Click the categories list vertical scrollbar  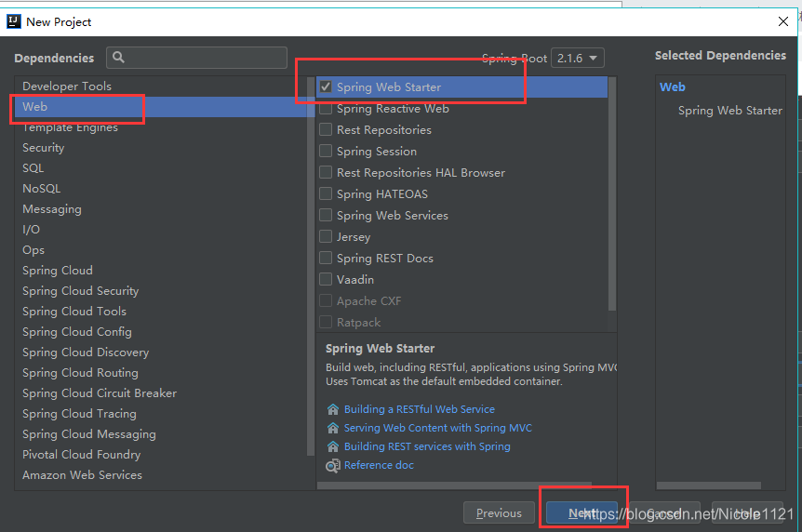click(x=311, y=266)
